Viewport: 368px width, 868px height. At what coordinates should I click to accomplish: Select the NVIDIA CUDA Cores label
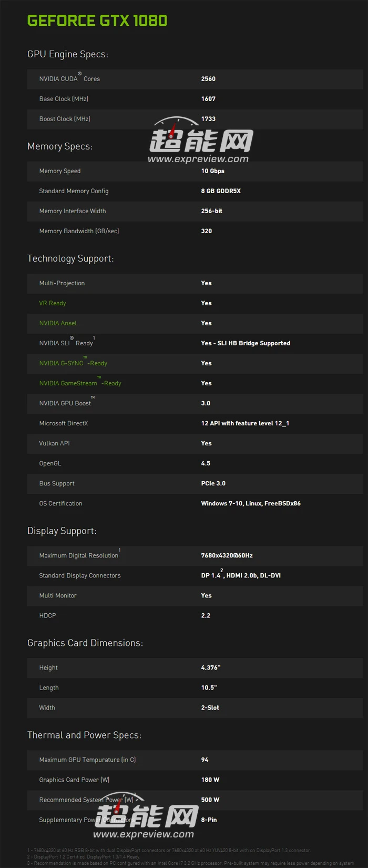(x=69, y=78)
